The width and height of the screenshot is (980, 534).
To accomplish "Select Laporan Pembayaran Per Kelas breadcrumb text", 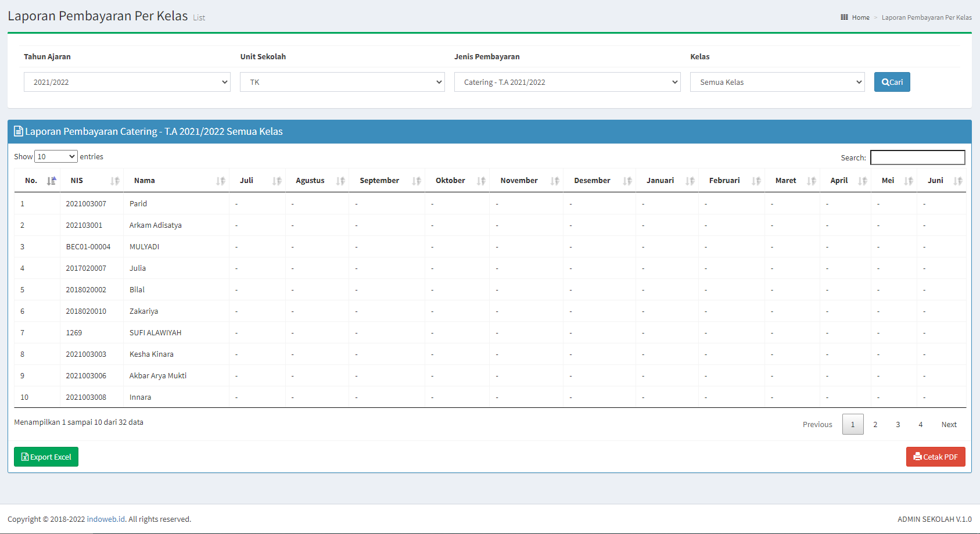I will coord(927,17).
